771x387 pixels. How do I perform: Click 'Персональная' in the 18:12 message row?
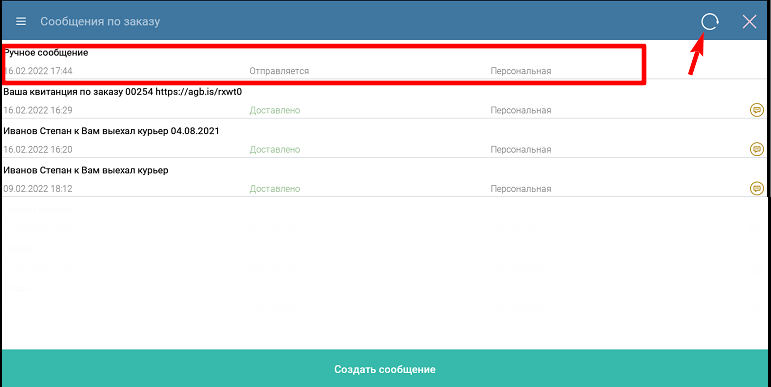521,189
